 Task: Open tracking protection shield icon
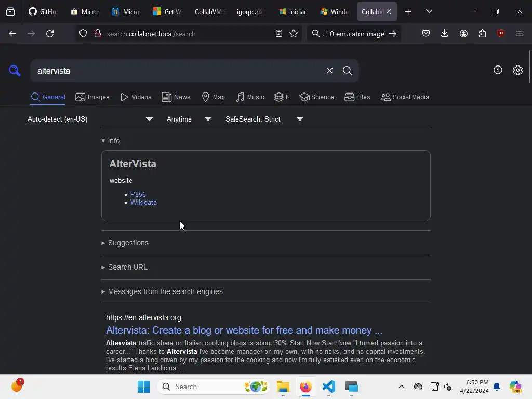83,34
